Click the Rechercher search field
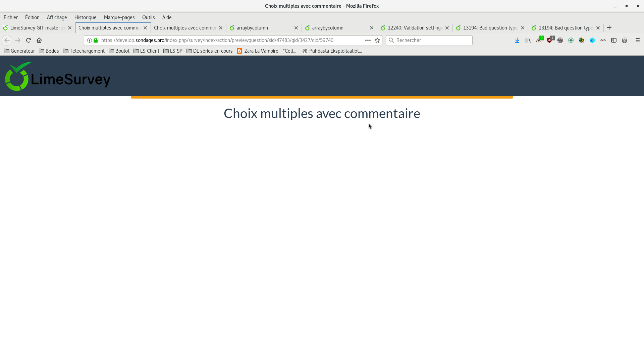This screenshot has height=353, width=644. click(x=429, y=40)
